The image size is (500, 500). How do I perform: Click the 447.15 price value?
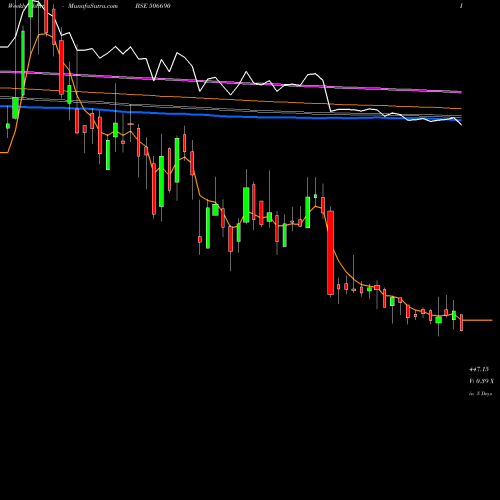[x=479, y=369]
